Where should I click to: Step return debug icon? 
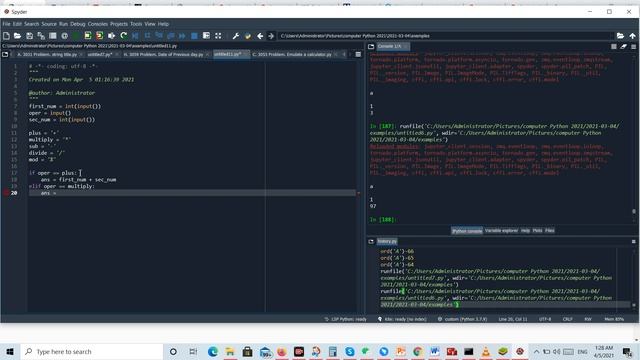(171, 36)
